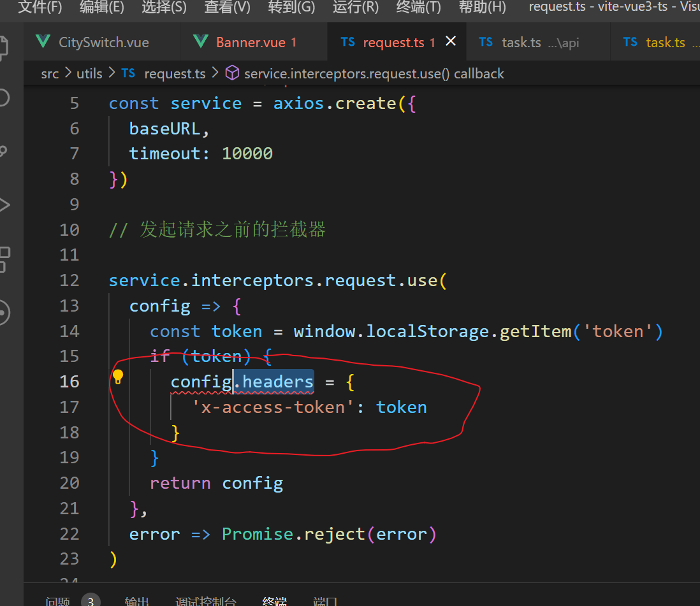Open the 编辑(E) menu
The image size is (700, 606).
point(102,7)
